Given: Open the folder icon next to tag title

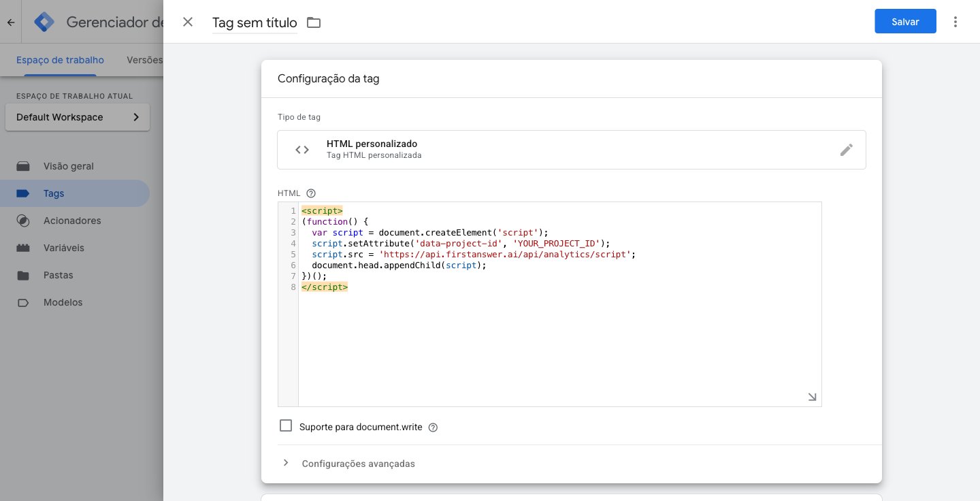Looking at the screenshot, I should point(313,22).
